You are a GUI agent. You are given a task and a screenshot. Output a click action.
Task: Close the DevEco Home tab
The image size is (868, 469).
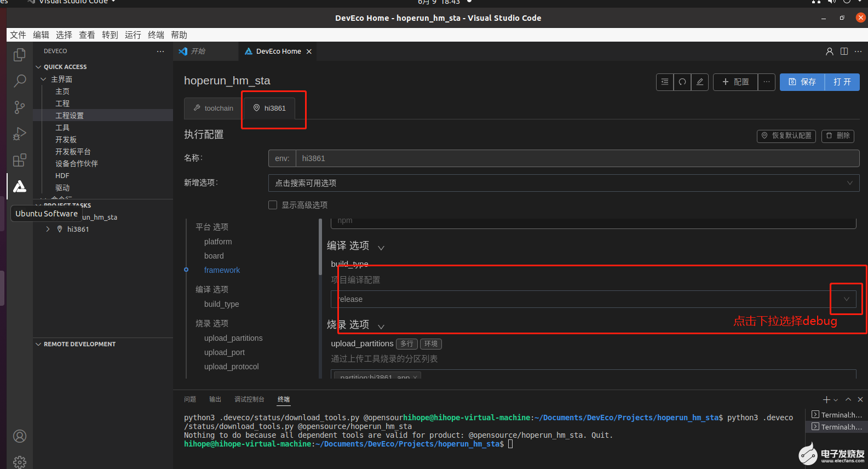click(309, 52)
